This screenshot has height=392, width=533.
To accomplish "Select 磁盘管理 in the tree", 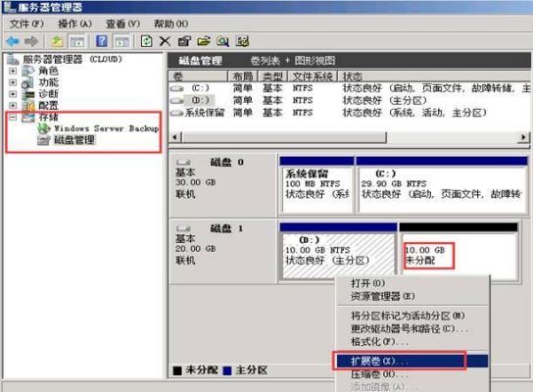I will [74, 140].
